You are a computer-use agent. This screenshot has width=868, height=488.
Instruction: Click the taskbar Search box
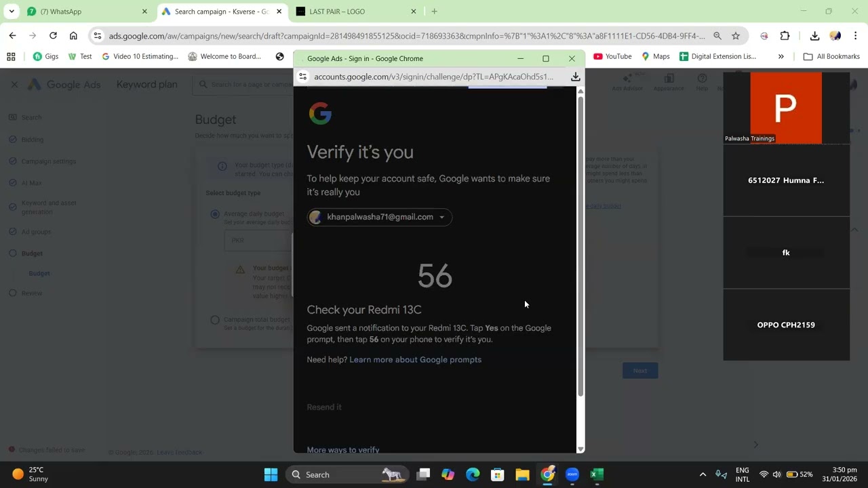click(347, 474)
